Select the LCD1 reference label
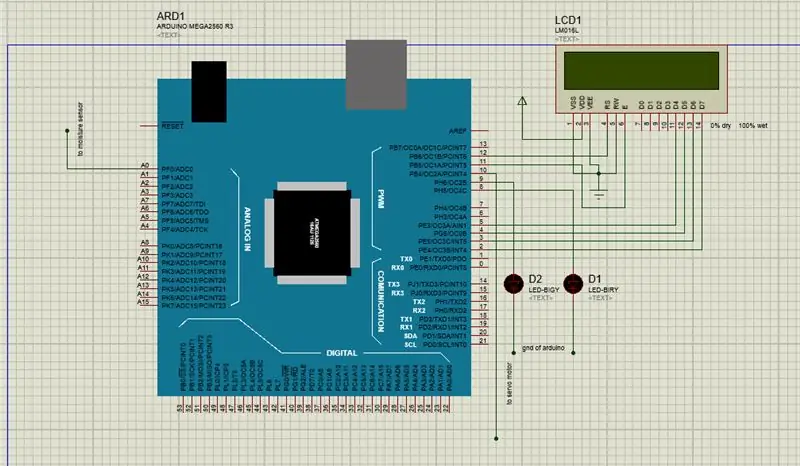 [x=568, y=20]
